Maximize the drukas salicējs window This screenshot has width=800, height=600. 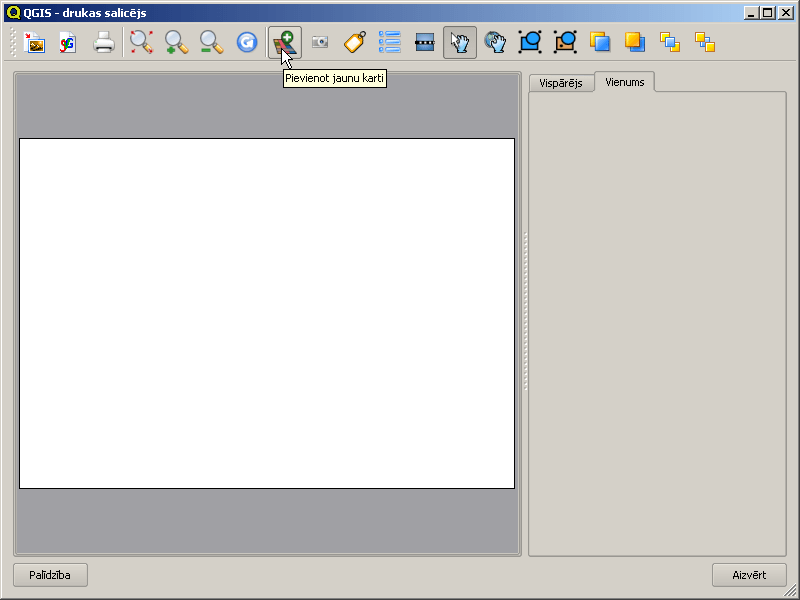click(x=768, y=13)
